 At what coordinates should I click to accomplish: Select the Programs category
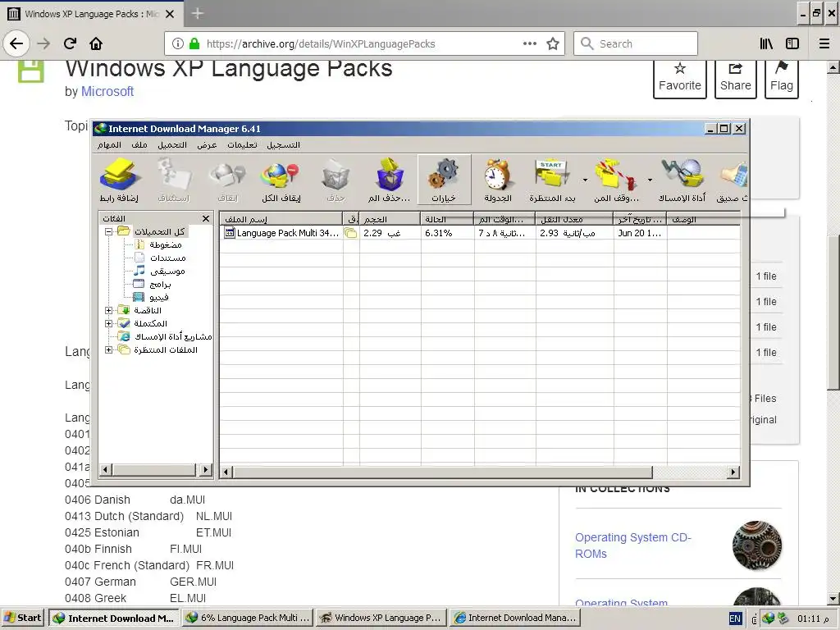(x=152, y=284)
